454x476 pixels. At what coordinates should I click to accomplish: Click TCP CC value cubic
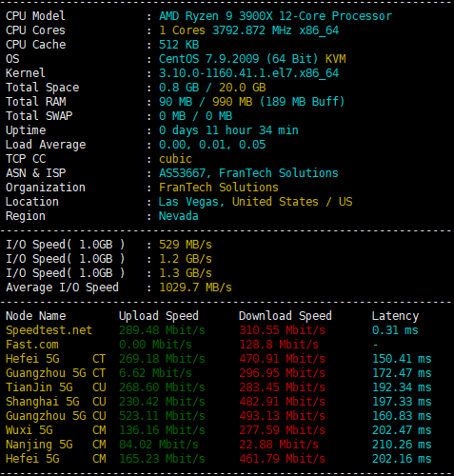point(175,159)
